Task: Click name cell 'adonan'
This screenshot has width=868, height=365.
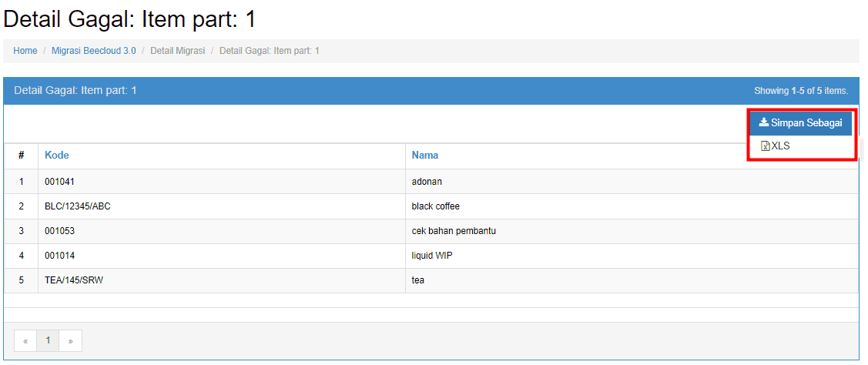Action: [632, 182]
